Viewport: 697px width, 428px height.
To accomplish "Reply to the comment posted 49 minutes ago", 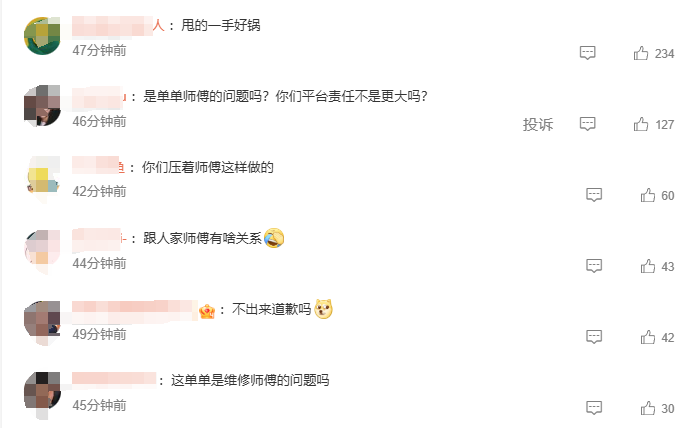I will click(594, 337).
